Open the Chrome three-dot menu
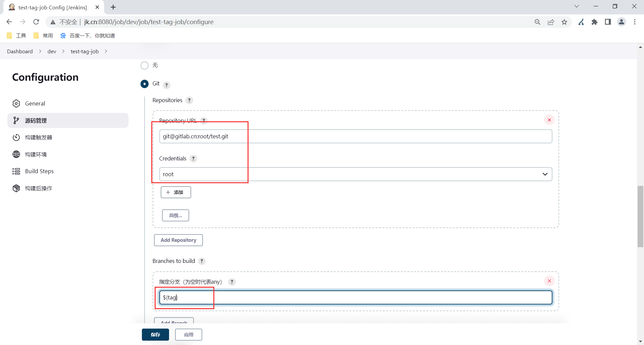The width and height of the screenshot is (644, 345). pyautogui.click(x=635, y=22)
